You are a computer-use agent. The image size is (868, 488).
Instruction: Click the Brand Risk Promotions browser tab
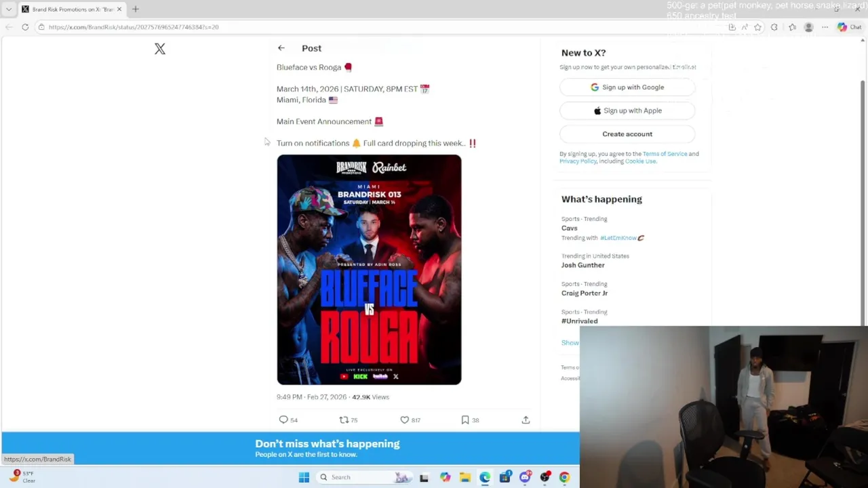[71, 9]
